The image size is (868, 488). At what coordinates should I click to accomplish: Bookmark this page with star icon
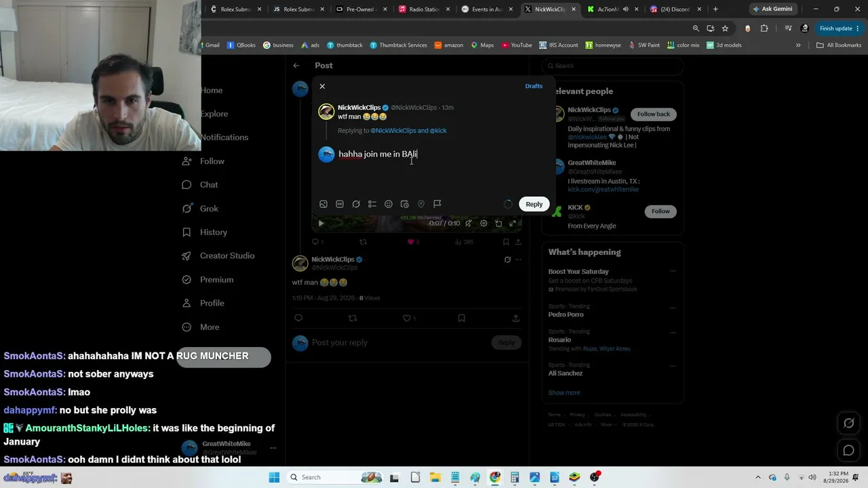725,28
